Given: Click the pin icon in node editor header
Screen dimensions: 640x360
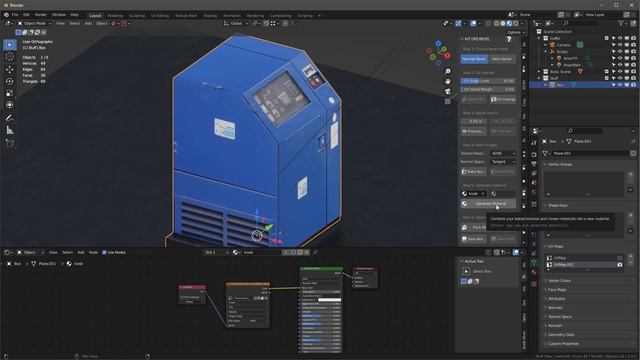Looking at the screenshot, I should pyautogui.click(x=315, y=252).
